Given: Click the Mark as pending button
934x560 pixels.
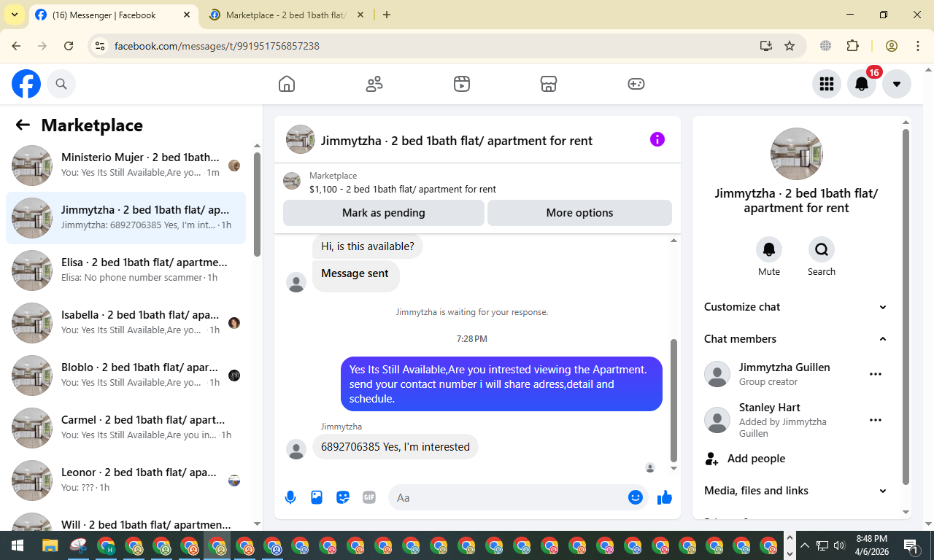Looking at the screenshot, I should [x=384, y=213].
